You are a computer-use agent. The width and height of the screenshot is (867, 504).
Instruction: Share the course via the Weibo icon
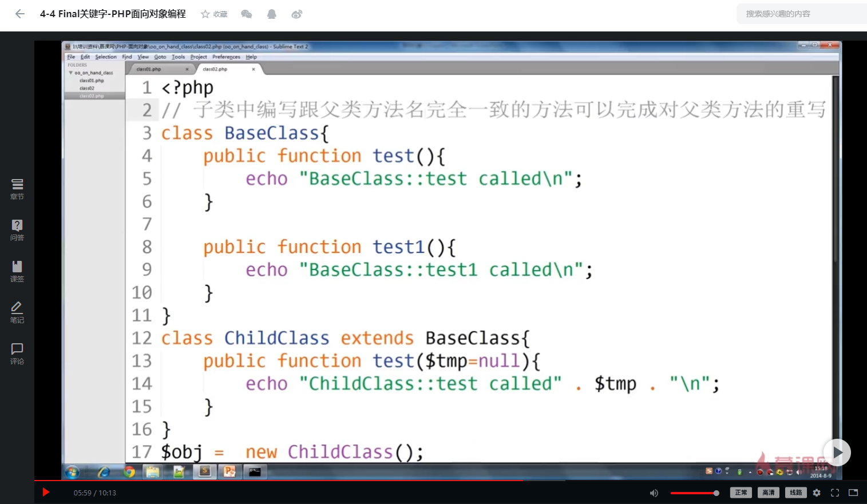click(x=296, y=14)
